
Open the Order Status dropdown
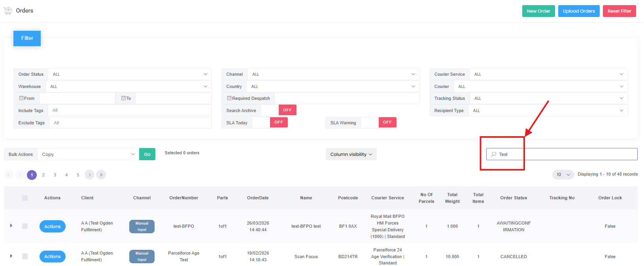tap(130, 74)
